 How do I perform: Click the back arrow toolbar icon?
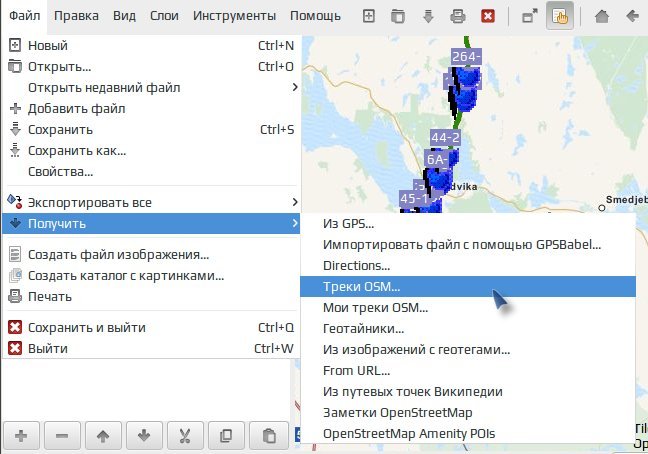click(x=632, y=17)
